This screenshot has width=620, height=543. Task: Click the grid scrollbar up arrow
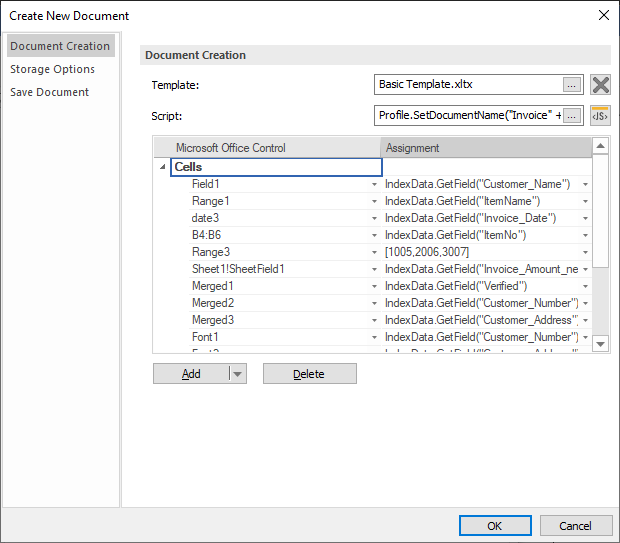click(x=600, y=146)
